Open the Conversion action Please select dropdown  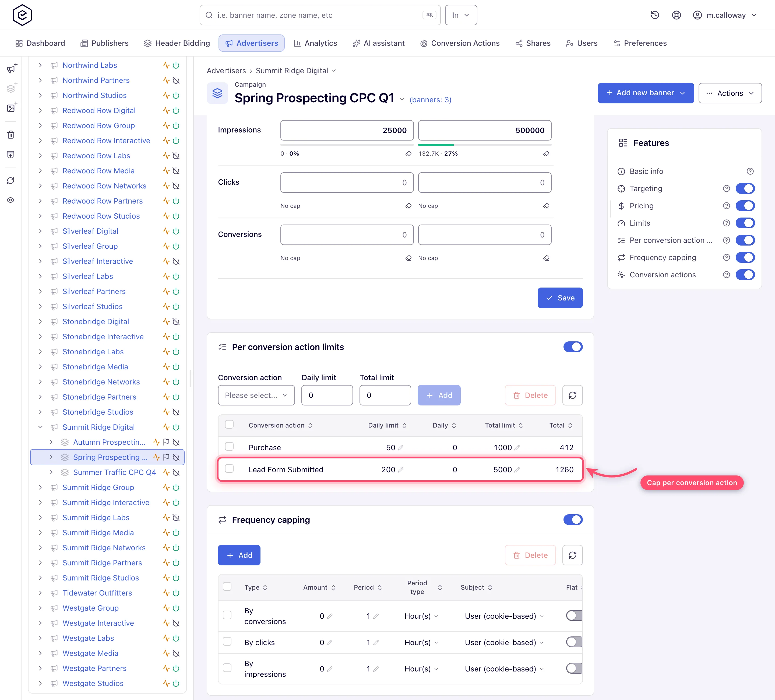point(256,395)
